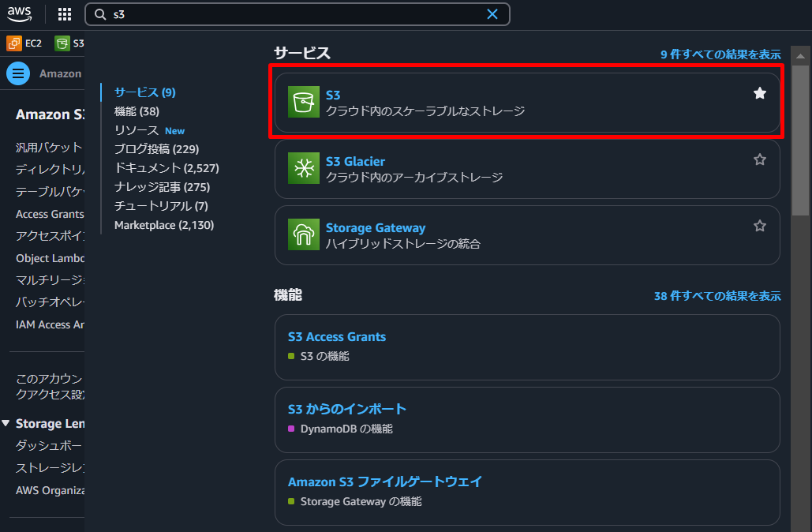Open Object Lambda sidebar item
This screenshot has height=532, width=812.
pyautogui.click(x=50, y=258)
